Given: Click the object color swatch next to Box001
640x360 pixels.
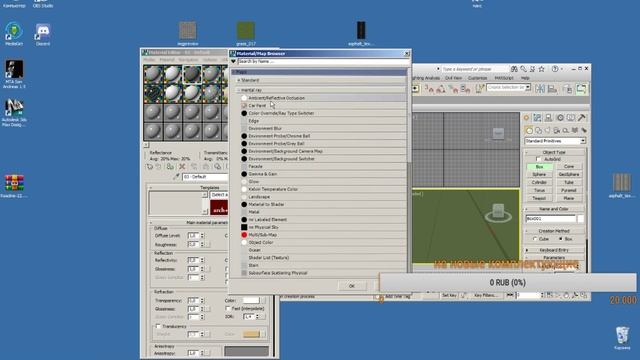Looking at the screenshot, I should 580,219.
